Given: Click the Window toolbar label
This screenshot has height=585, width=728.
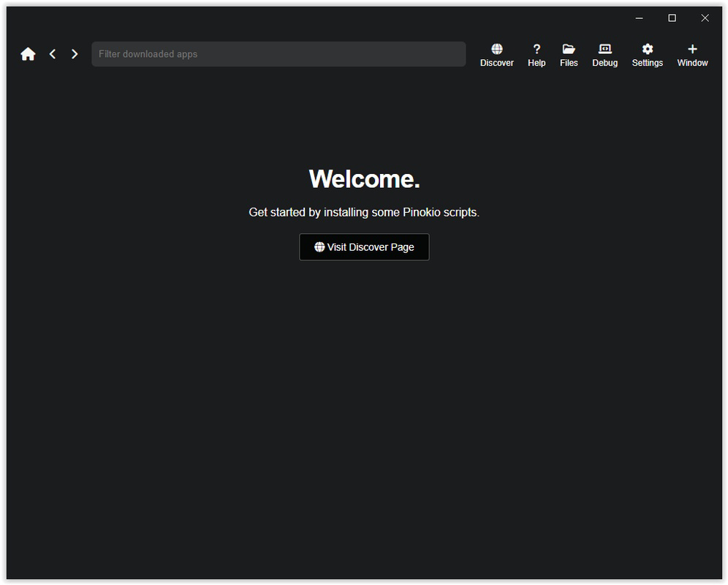Looking at the screenshot, I should pyautogui.click(x=692, y=63).
